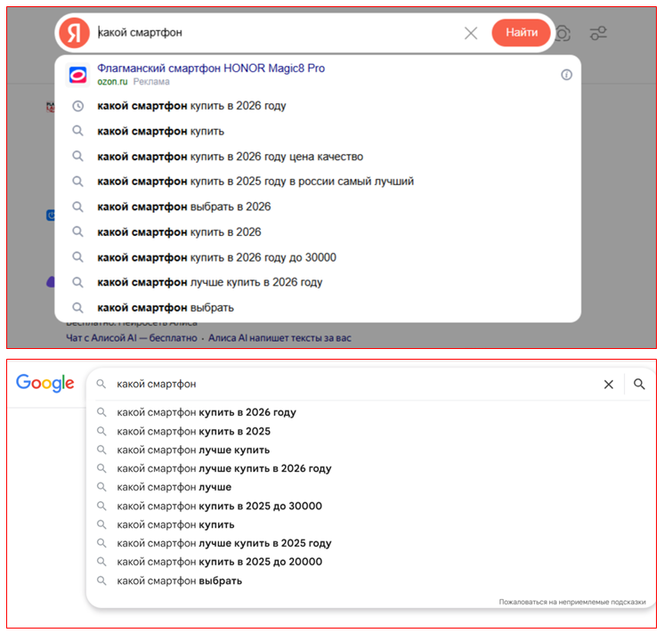Select Google suggestion "купить в 2025 до 30000"
Screen dimensions: 672x641
pos(219,506)
